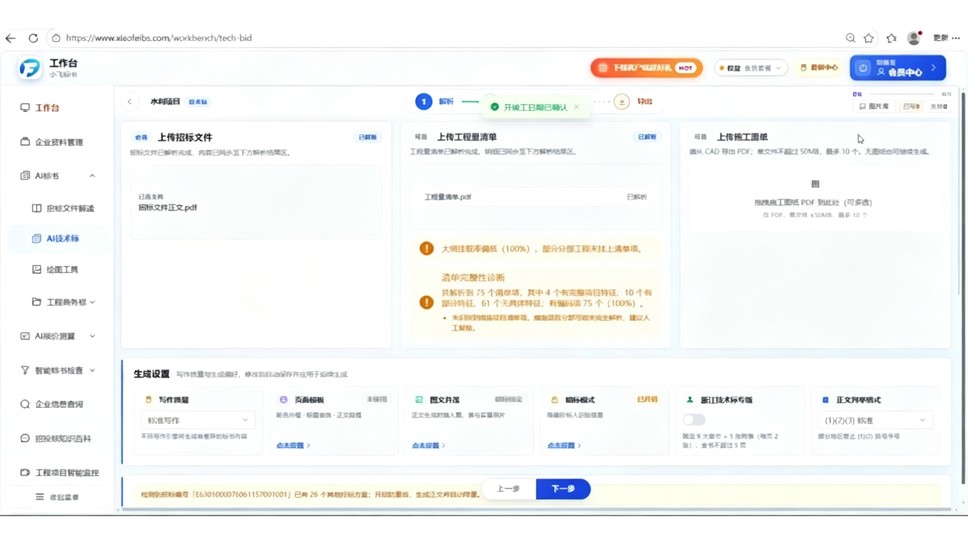
Task: Toggle the 浙江技术标专版 switch
Action: click(x=694, y=420)
